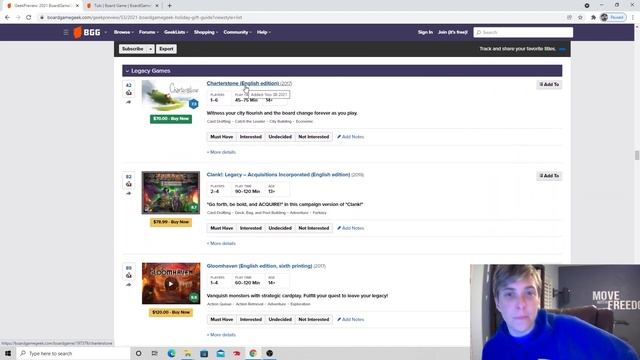Open Cortana circle icon on taskbar
Screen dimensions: 640x360
coord(138,353)
